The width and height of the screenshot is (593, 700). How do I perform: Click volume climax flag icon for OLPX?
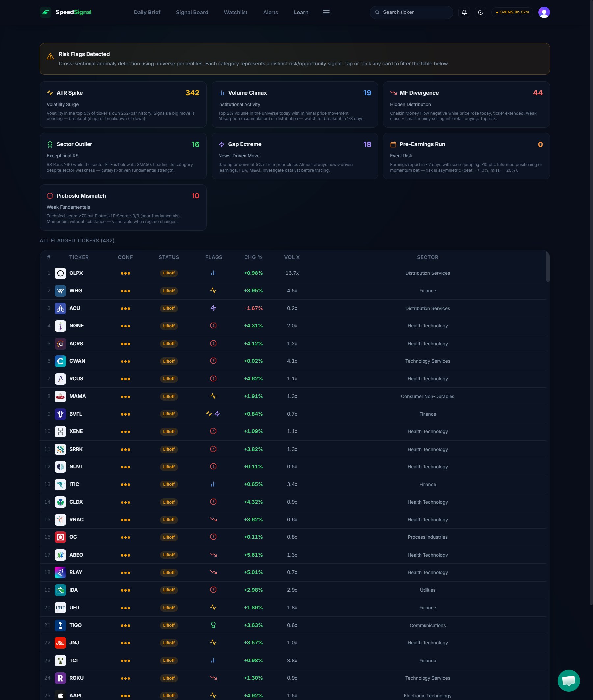tap(213, 273)
